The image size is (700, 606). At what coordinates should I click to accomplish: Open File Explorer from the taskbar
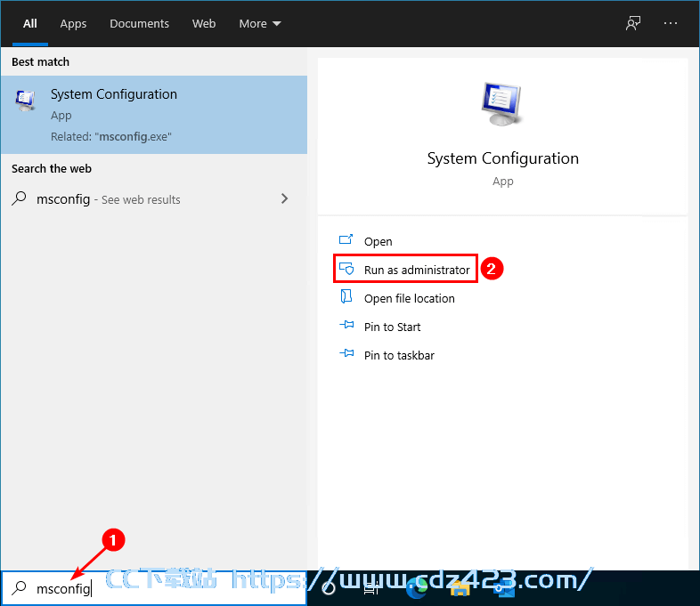click(460, 589)
